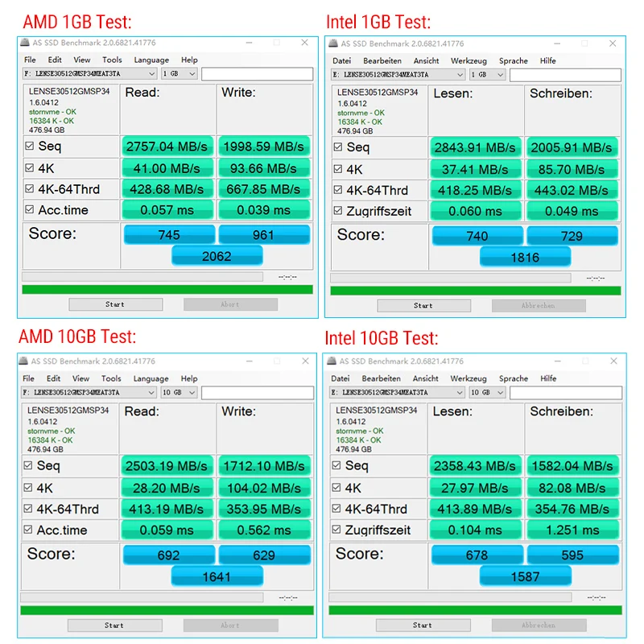This screenshot has width=644, height=644.
Task: Open Ansicht menu in Intel 10GB window
Action: click(x=425, y=378)
